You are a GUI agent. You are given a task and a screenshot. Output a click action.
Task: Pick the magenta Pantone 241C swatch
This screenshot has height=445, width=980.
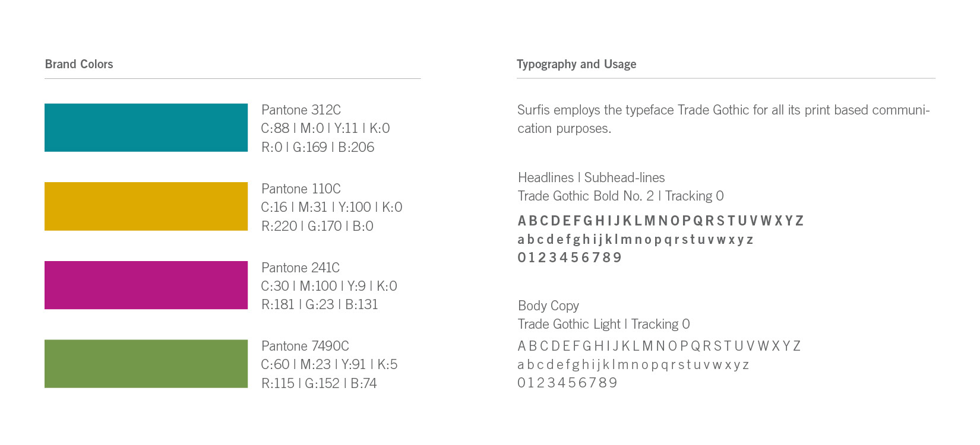pos(146,285)
